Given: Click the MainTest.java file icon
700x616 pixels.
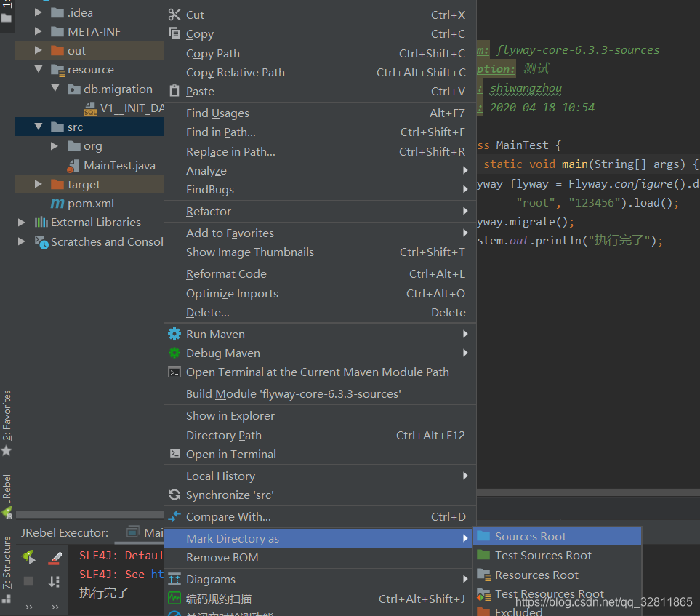Looking at the screenshot, I should point(73,166).
